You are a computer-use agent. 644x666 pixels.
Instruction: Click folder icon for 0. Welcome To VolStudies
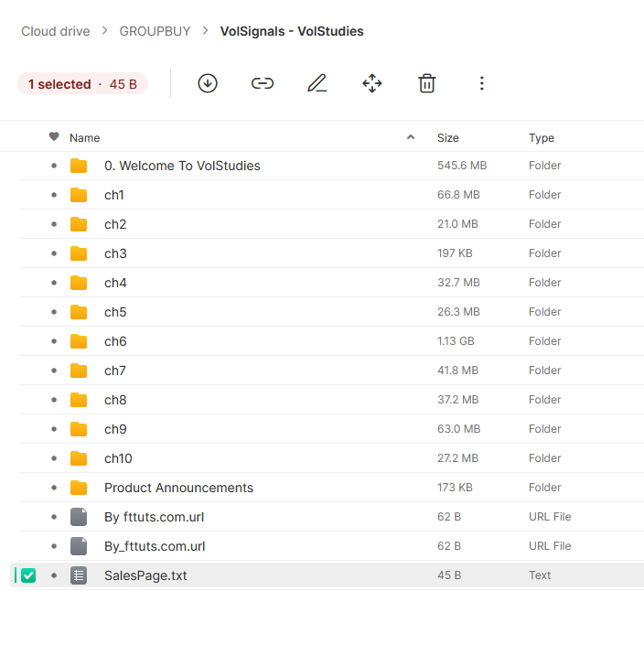79,166
